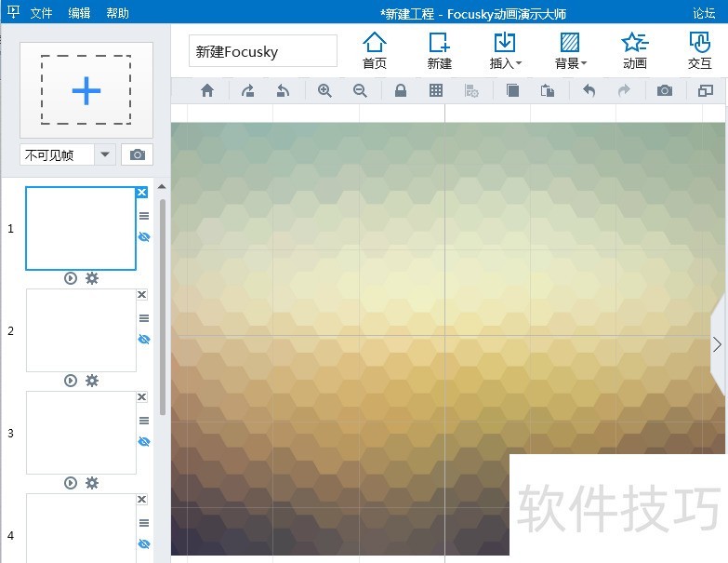Open the 文件 menu
The width and height of the screenshot is (728, 563).
41,13
